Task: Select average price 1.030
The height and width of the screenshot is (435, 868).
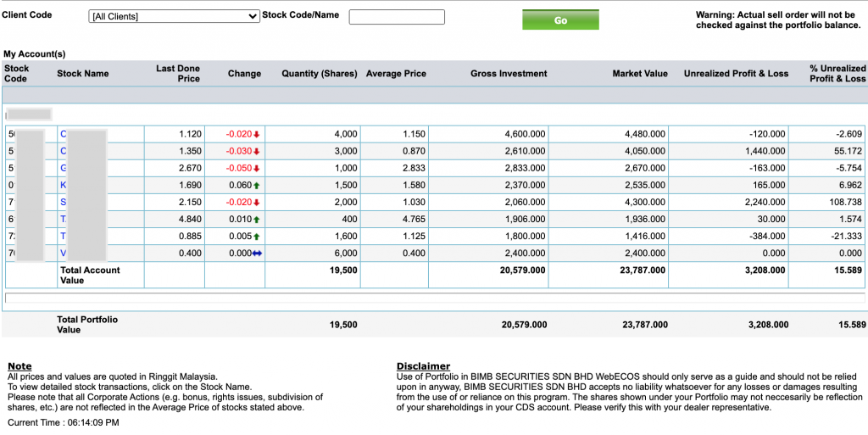Action: coord(414,203)
